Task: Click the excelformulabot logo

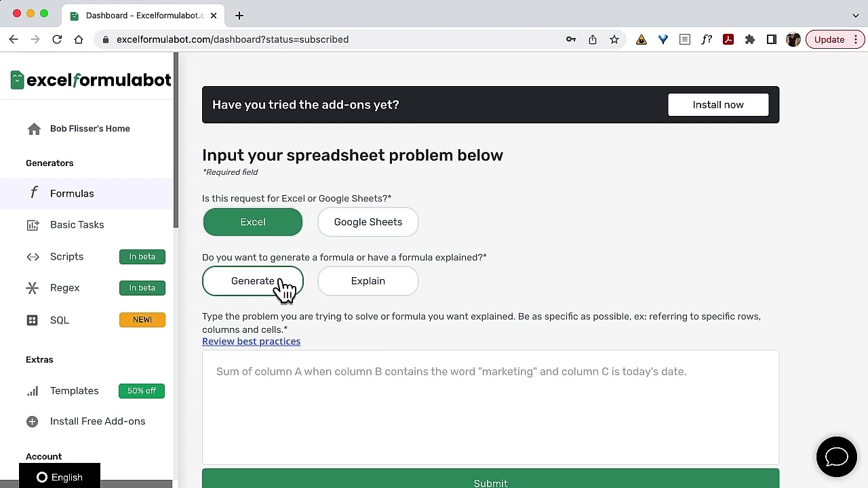Action: [x=91, y=80]
